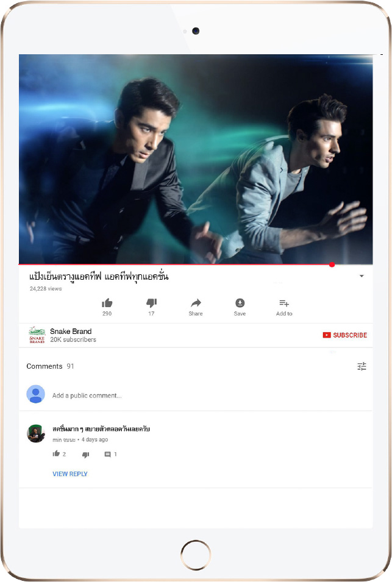Tap the video player frame
The image size is (392, 582).
pyautogui.click(x=196, y=159)
